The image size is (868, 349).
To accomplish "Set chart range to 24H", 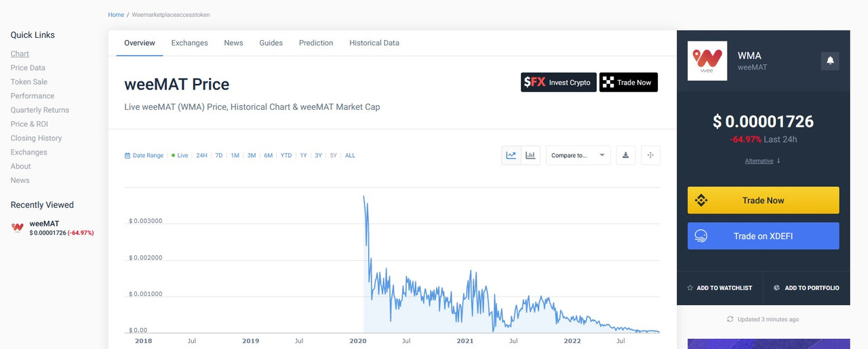I will point(202,156).
